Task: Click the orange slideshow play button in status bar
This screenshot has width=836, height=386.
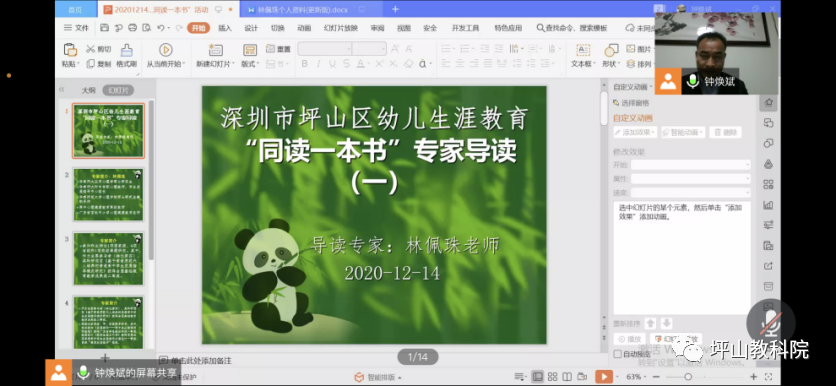Action: point(604,376)
